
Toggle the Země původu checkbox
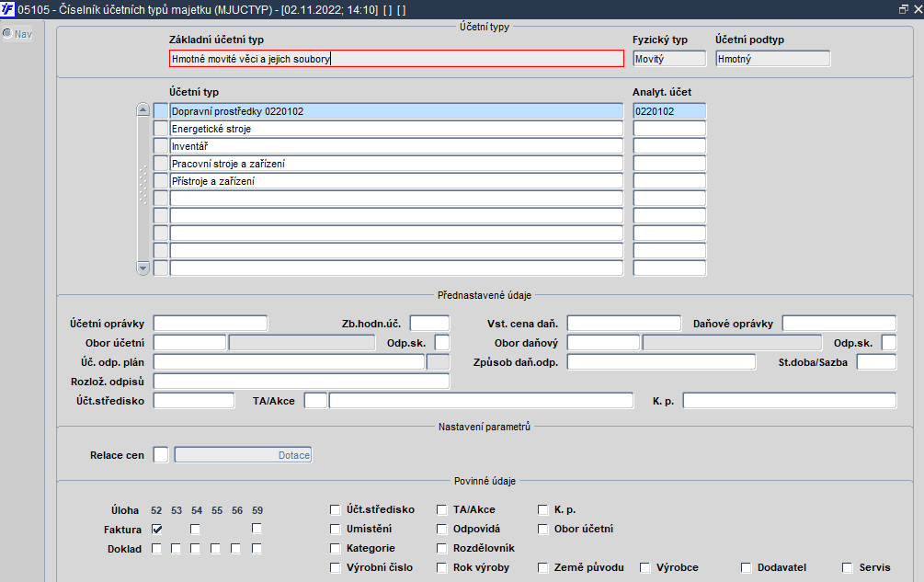[543, 567]
